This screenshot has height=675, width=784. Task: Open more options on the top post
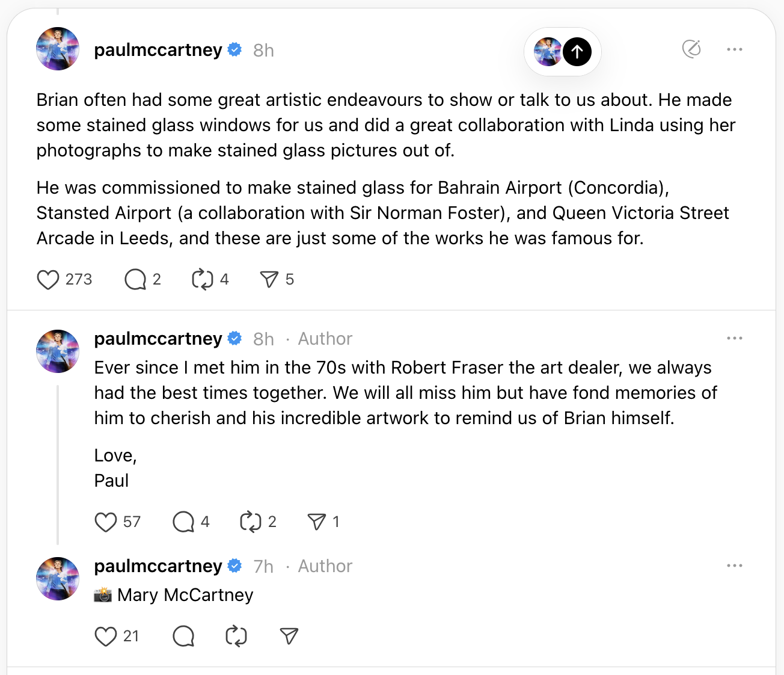click(x=734, y=50)
